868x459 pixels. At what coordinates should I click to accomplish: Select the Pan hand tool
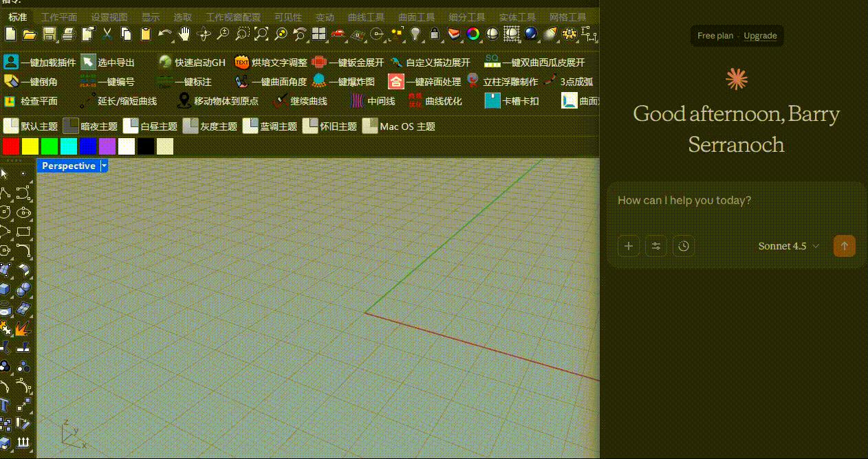click(x=184, y=34)
